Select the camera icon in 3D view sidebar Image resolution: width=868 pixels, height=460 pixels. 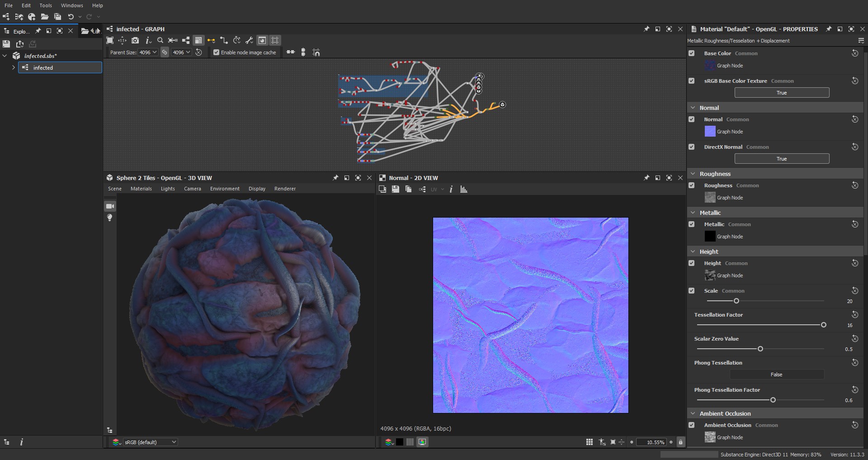click(x=110, y=206)
